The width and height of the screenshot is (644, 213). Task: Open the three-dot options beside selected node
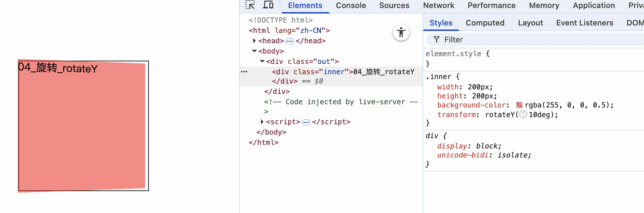244,72
